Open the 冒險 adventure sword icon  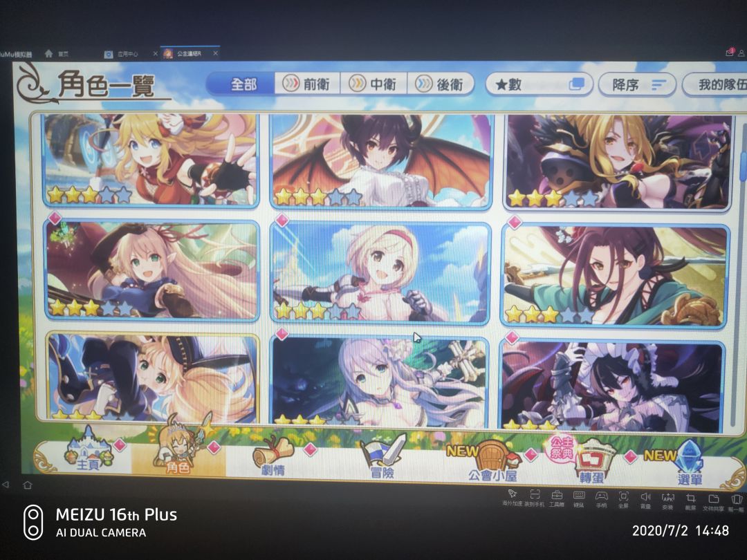point(382,456)
